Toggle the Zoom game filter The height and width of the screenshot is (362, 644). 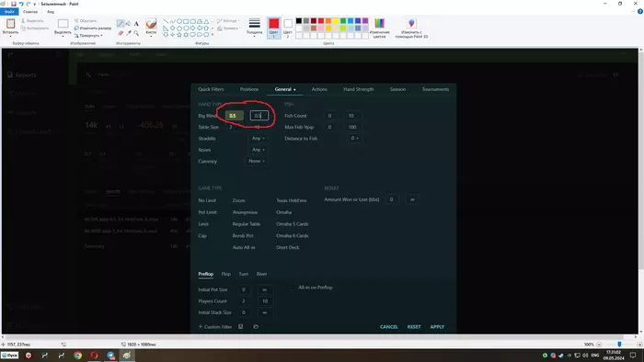[x=238, y=200]
